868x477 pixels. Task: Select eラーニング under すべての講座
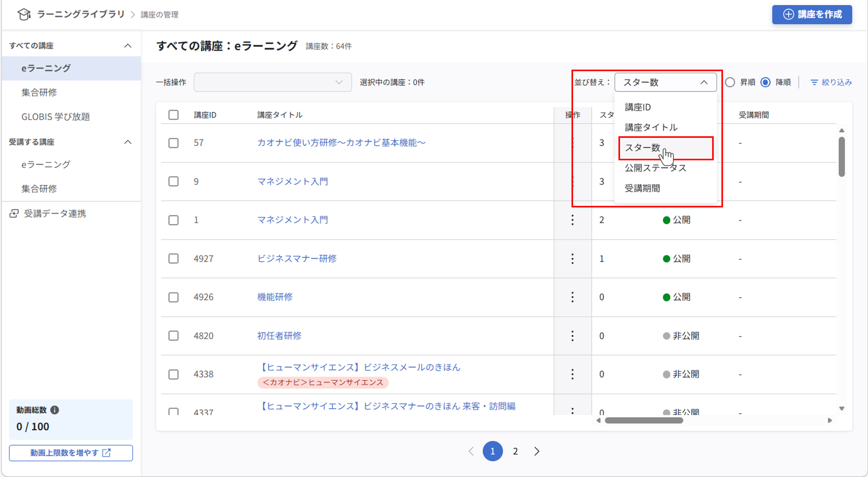pyautogui.click(x=71, y=68)
